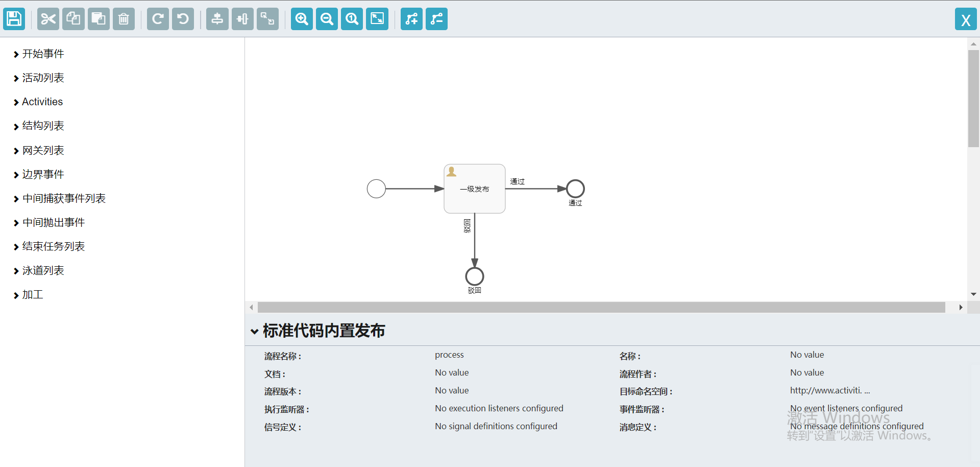980x467 pixels.
Task: Expand the 加工 palette group
Action: click(x=28, y=294)
